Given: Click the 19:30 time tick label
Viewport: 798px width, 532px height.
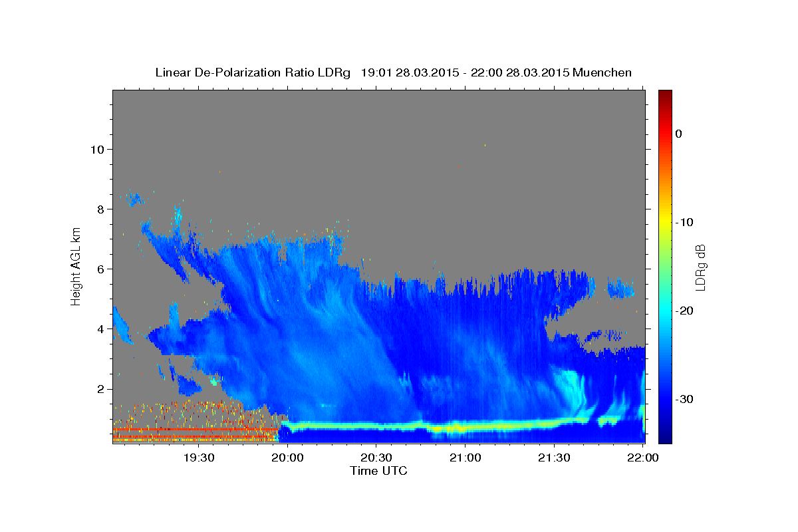Looking at the screenshot, I should (198, 458).
